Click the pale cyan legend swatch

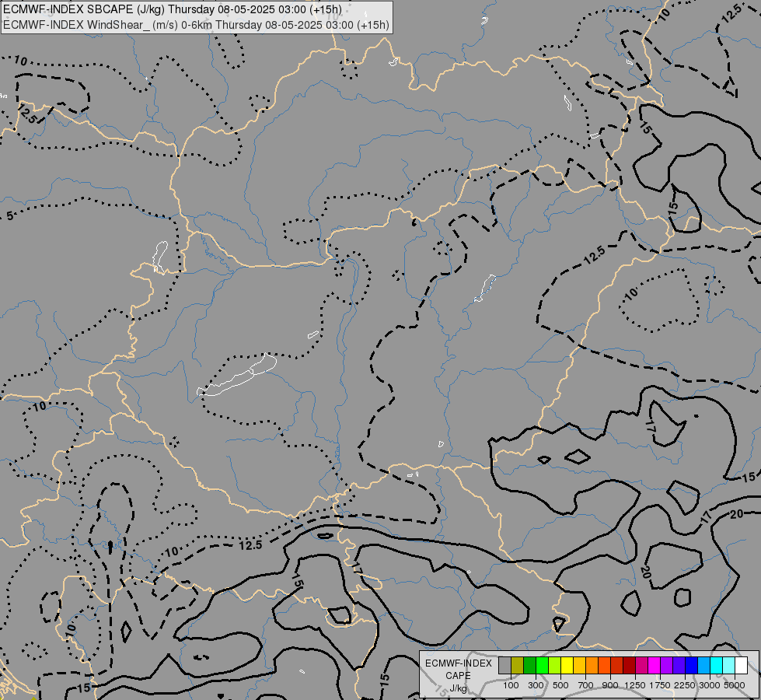(x=729, y=666)
